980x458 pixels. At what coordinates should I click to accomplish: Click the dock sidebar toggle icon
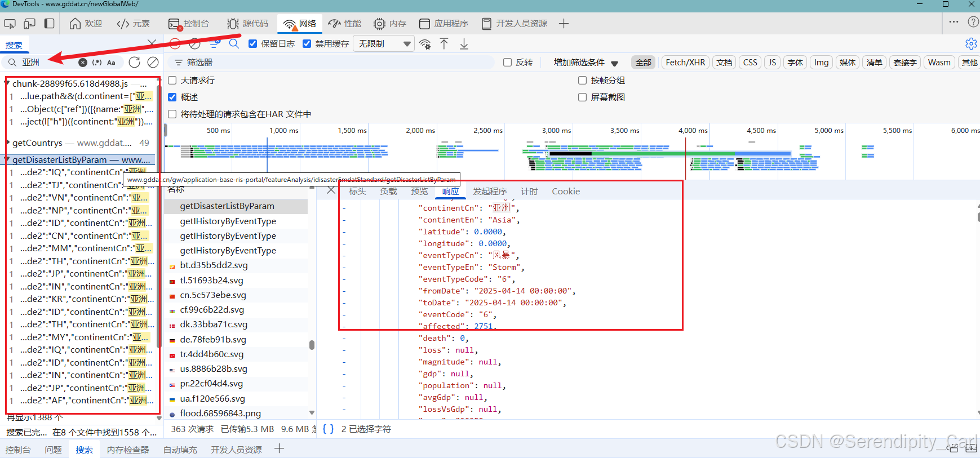coord(50,24)
